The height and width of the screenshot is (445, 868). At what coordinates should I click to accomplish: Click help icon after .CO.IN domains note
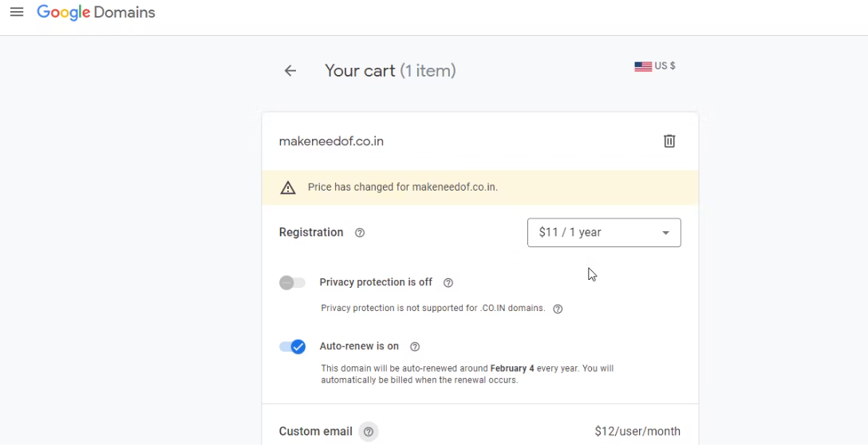point(558,309)
